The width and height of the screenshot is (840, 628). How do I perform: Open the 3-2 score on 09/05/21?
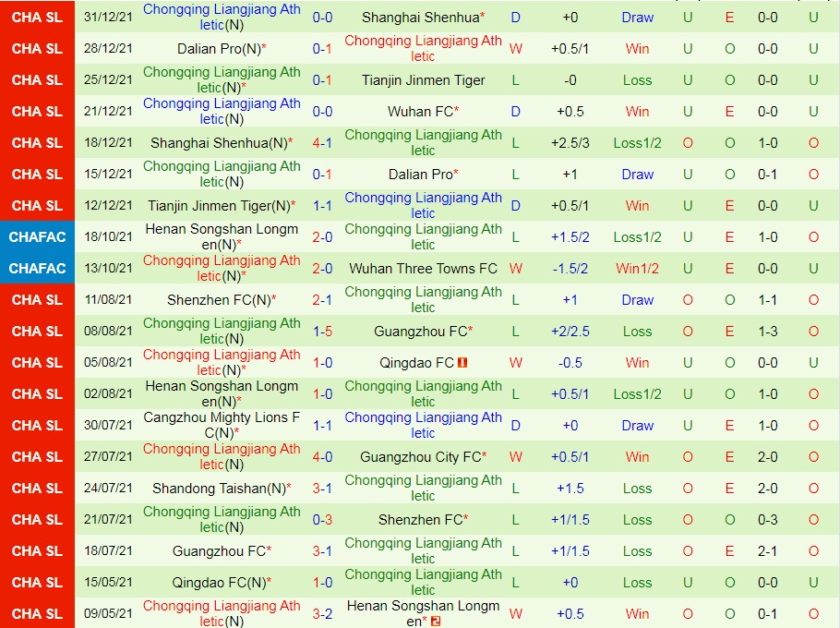point(322,614)
